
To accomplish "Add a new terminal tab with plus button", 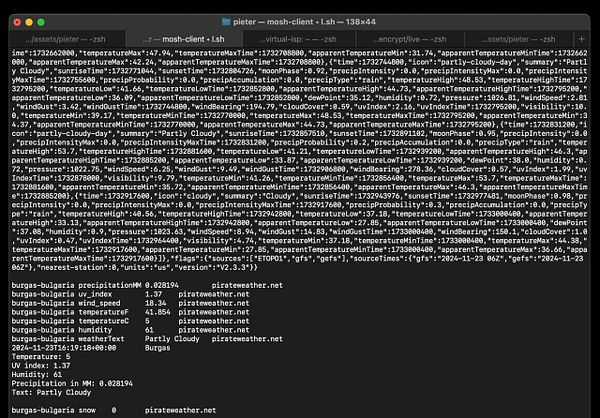I will tap(581, 39).
